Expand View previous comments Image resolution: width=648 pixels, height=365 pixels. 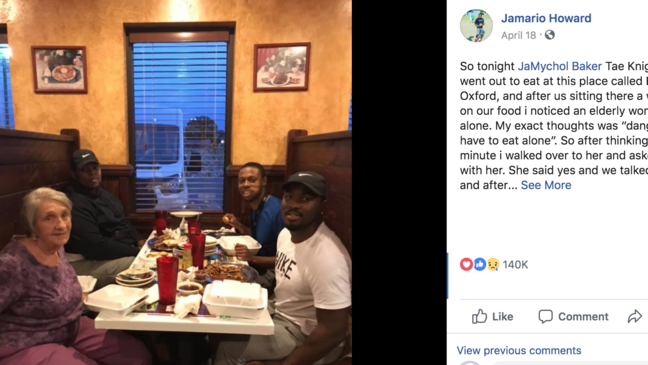point(519,351)
